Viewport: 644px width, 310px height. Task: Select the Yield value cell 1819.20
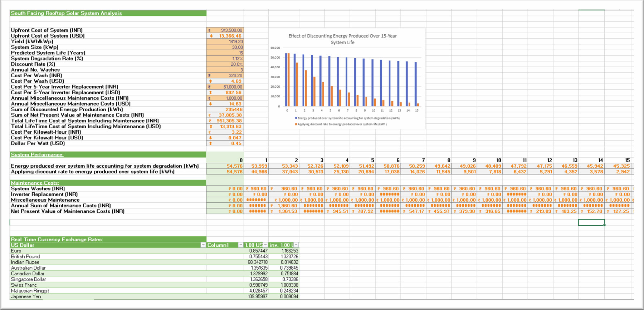[x=225, y=42]
